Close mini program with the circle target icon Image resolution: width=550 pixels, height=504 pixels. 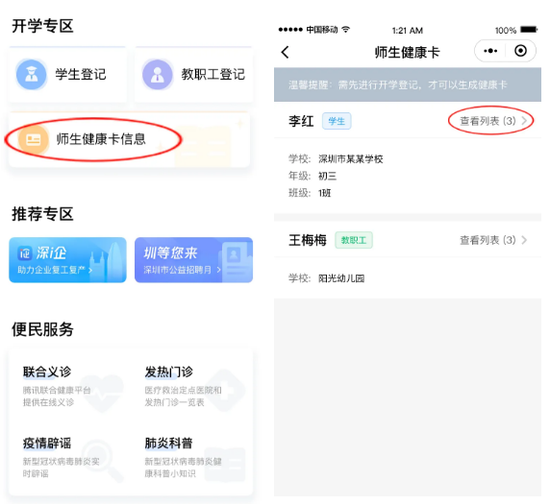[x=521, y=51]
